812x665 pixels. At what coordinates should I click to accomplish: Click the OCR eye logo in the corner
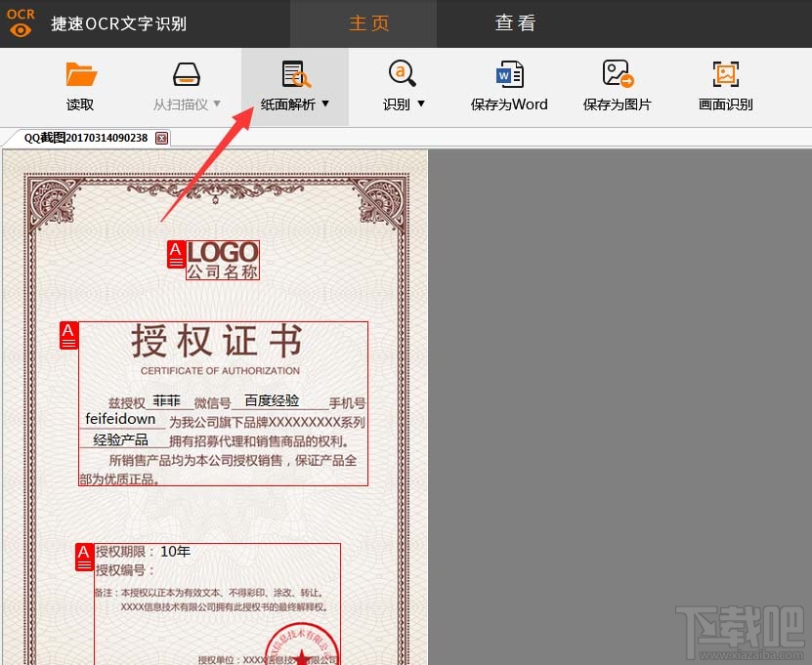click(21, 22)
